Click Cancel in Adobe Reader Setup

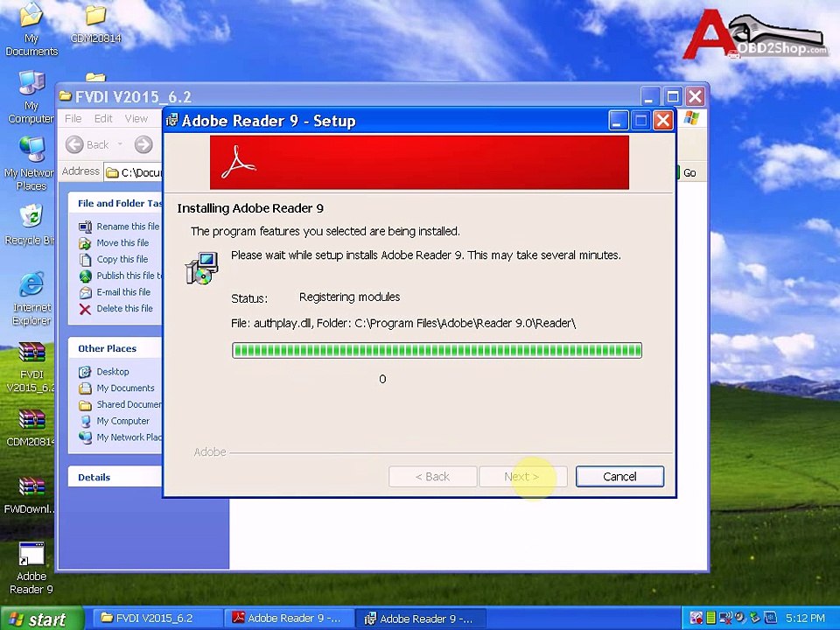pos(619,476)
